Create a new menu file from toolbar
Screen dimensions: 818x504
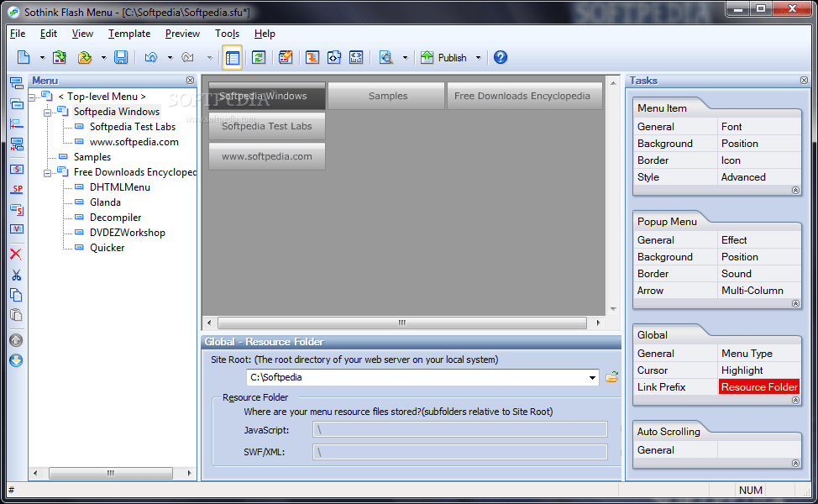pos(24,57)
